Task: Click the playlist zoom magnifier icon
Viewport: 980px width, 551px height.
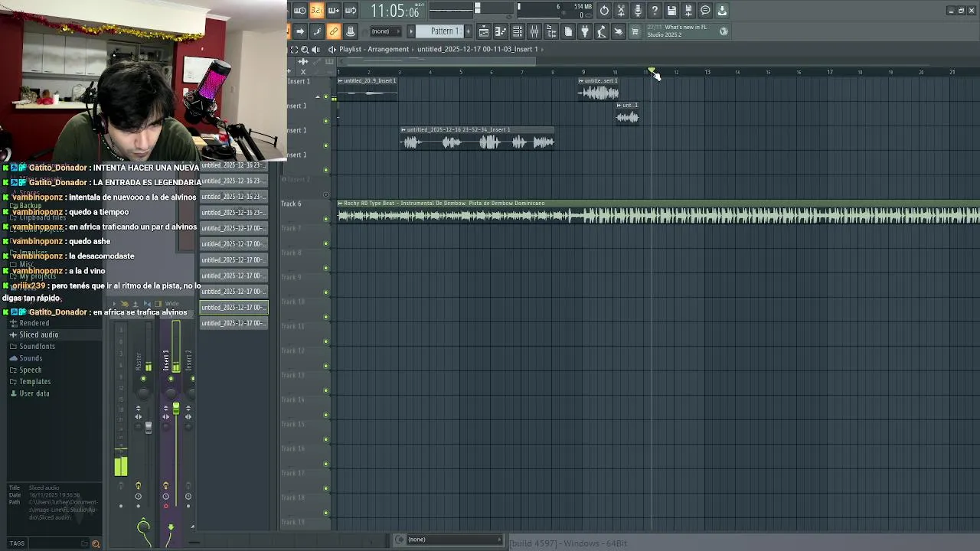Action: point(304,49)
